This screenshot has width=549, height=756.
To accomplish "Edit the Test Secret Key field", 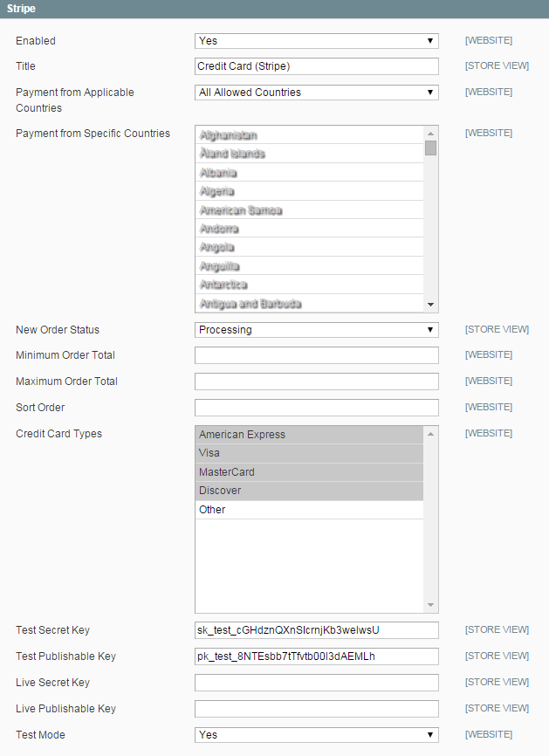I will click(317, 630).
